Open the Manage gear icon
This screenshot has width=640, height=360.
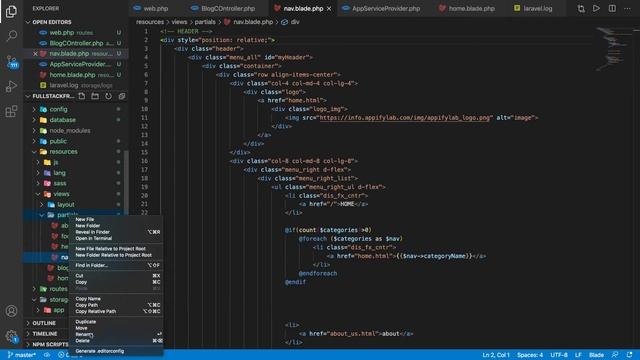11,336
